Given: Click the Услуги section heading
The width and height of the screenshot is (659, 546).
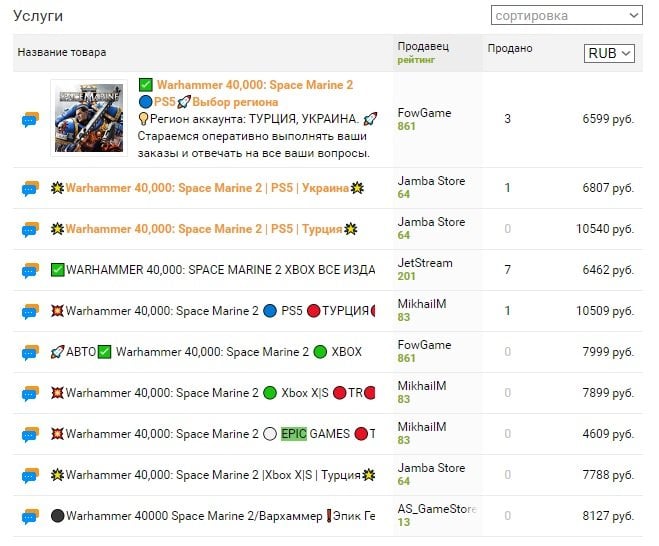Looking at the screenshot, I should (x=38, y=16).
